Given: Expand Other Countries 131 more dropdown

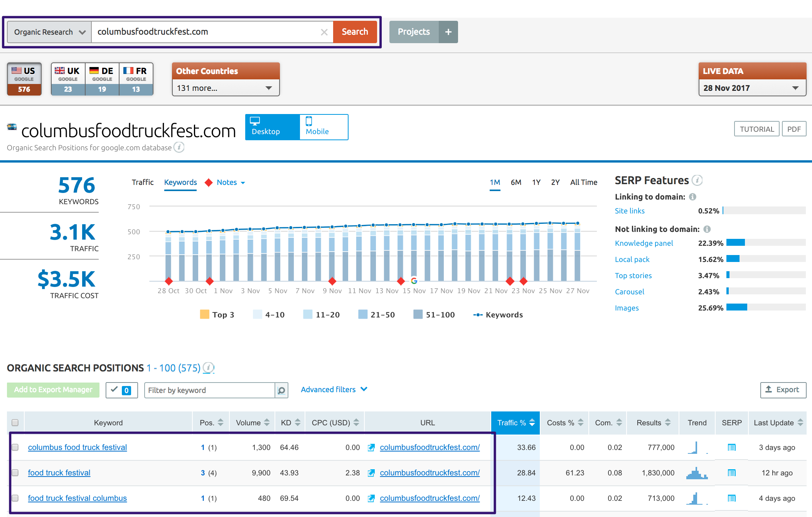Looking at the screenshot, I should [226, 88].
